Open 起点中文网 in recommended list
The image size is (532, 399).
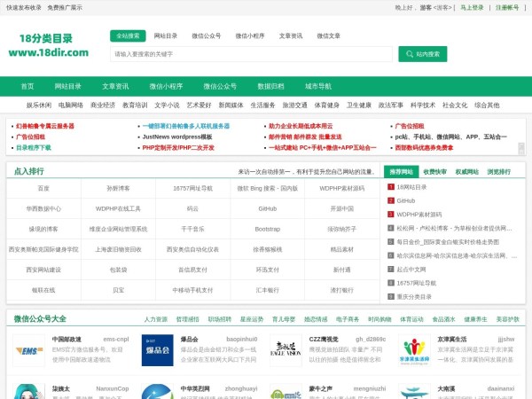pos(411,270)
